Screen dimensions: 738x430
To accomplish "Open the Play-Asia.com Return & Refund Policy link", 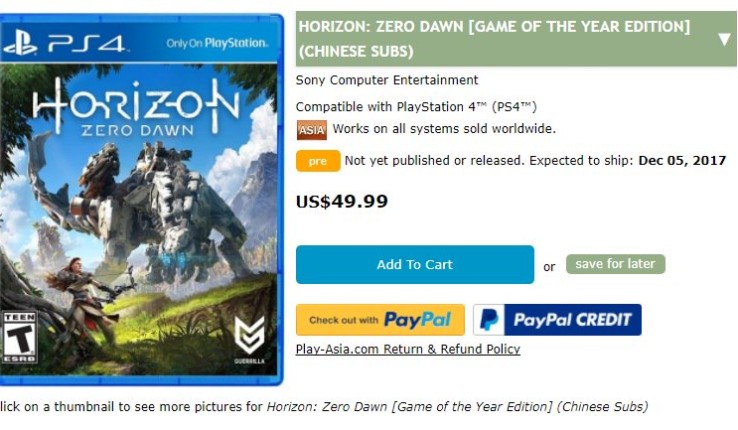I will 408,349.
